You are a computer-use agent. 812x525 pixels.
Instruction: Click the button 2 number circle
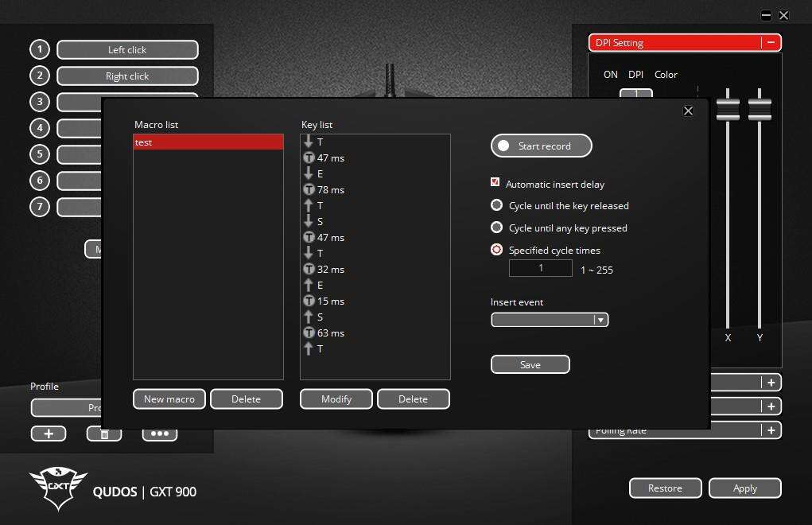coord(40,76)
